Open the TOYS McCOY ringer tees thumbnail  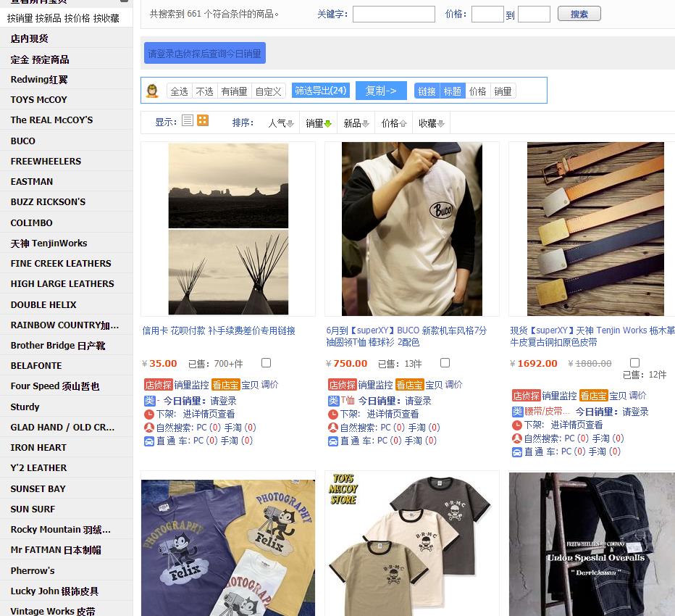[x=412, y=544]
